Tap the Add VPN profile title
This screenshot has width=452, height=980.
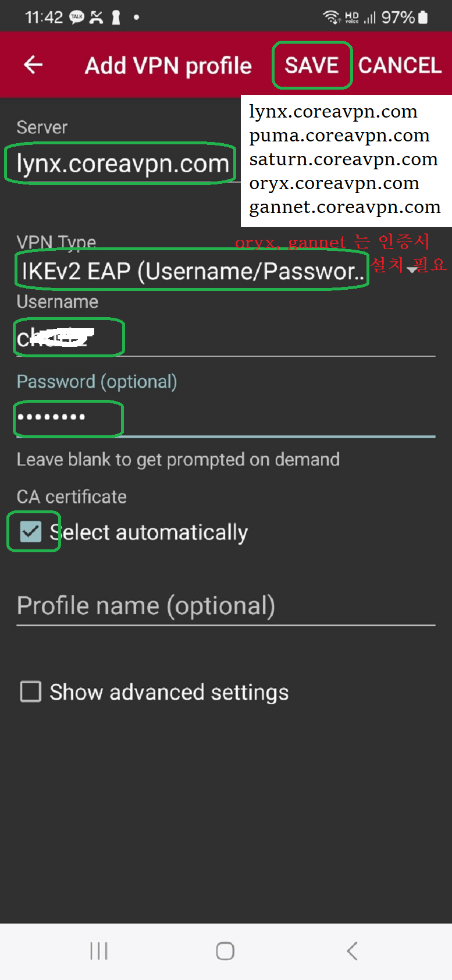pos(168,66)
